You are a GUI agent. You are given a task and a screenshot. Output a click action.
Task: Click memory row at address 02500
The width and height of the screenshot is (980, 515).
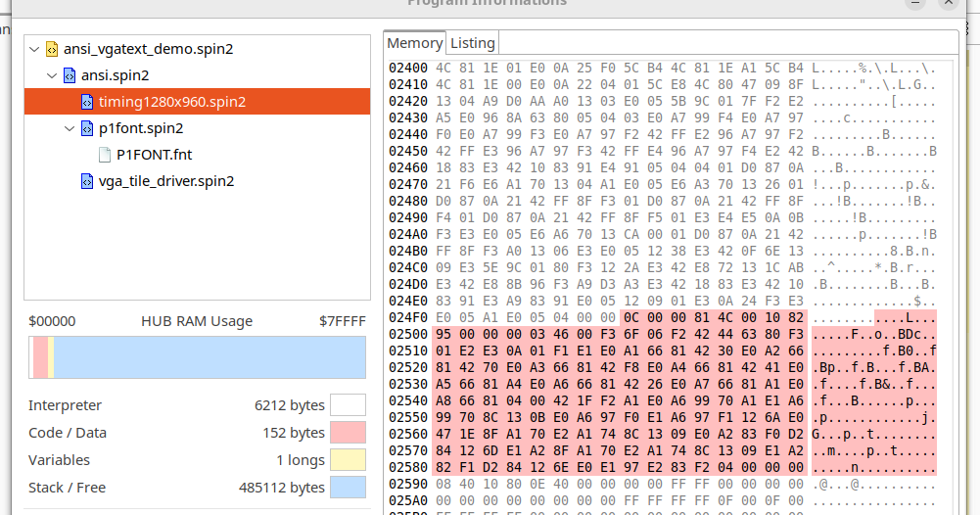(663, 335)
